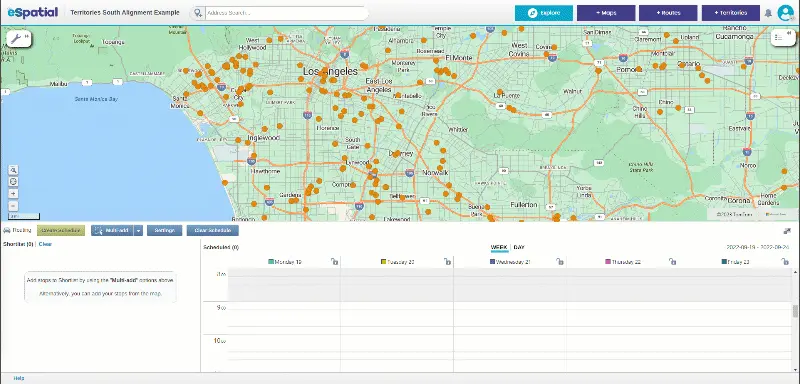The width and height of the screenshot is (800, 384).
Task: Zoom out the map with minus button
Action: click(x=13, y=206)
